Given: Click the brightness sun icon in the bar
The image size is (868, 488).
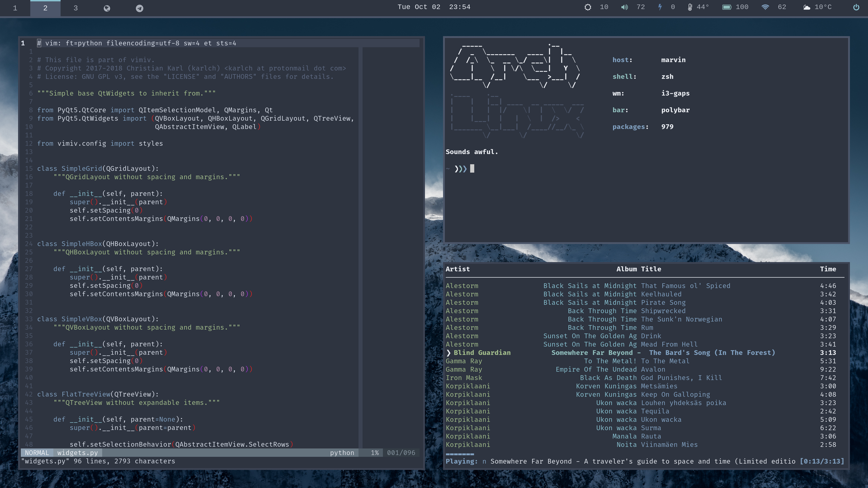Looking at the screenshot, I should [x=588, y=7].
